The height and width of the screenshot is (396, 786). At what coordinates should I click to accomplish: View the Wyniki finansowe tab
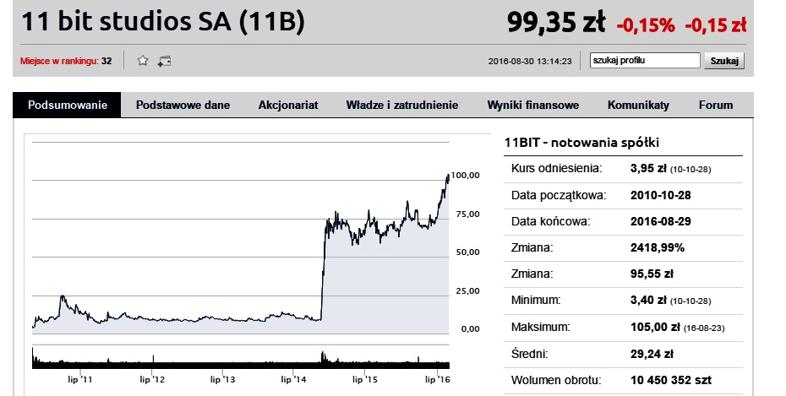(x=533, y=105)
